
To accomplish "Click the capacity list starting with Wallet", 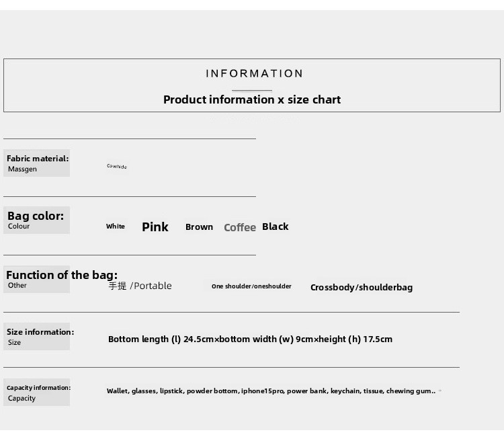I will coord(271,391).
